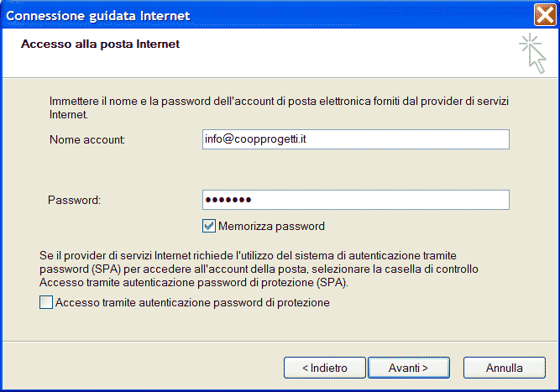
Task: Click the wizard cursor icon in header
Action: pos(532,53)
